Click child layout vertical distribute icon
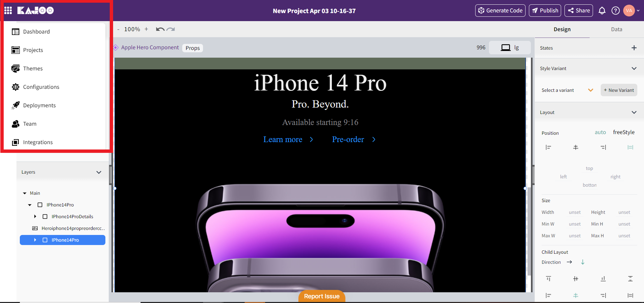Viewport: 644px width, 303px height. 630,279
